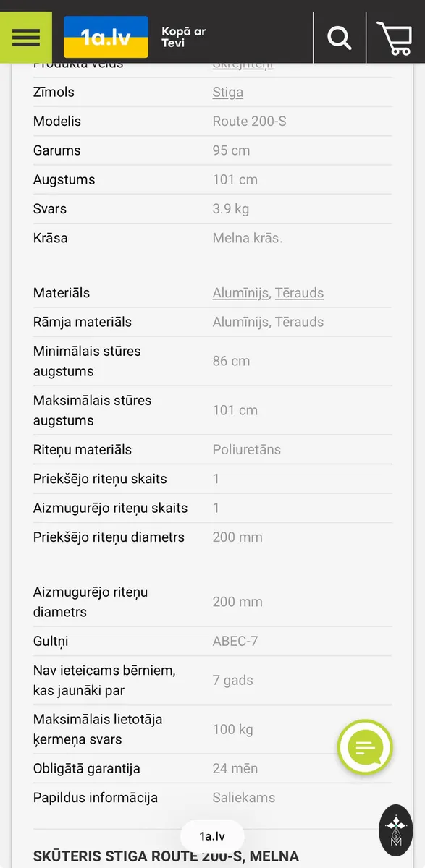Follow the Stiga brand link
This screenshot has height=868, width=425.
click(x=228, y=93)
